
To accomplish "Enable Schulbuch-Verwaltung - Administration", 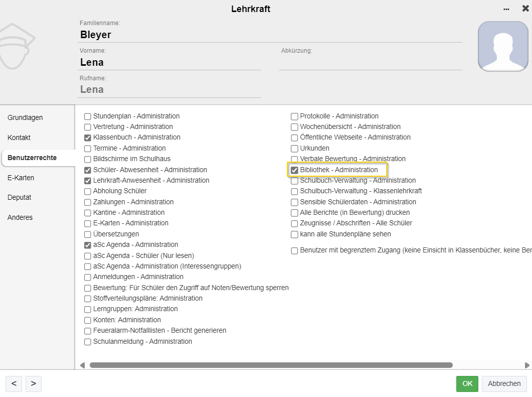I will coord(294,181).
